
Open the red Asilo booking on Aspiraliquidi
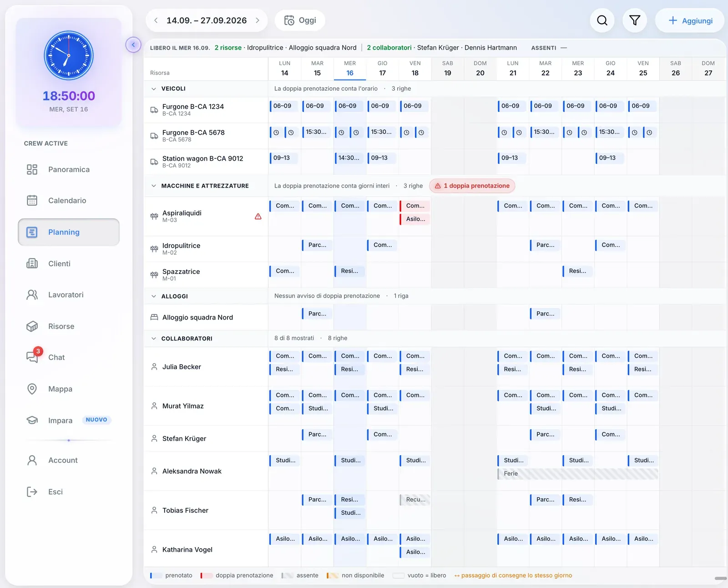pyautogui.click(x=415, y=219)
